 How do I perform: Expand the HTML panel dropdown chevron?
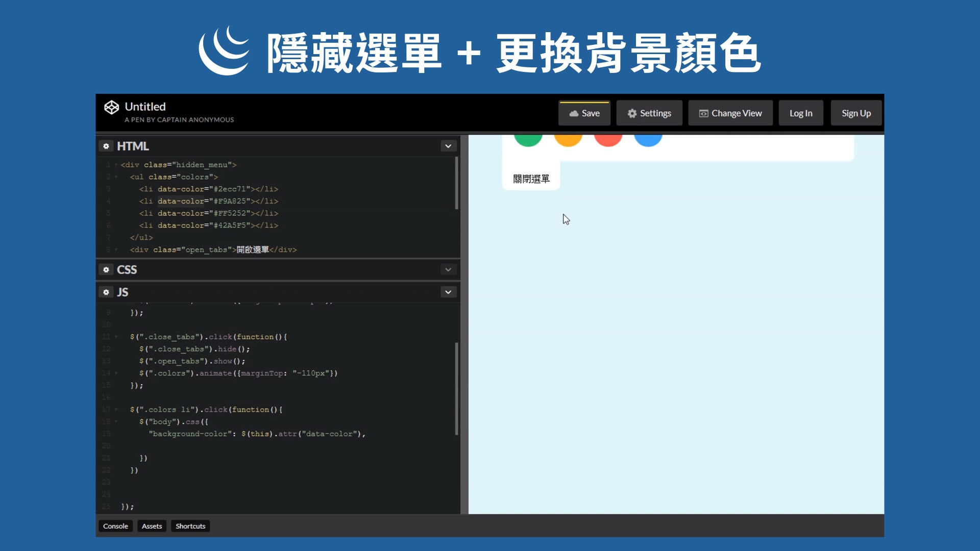(448, 146)
